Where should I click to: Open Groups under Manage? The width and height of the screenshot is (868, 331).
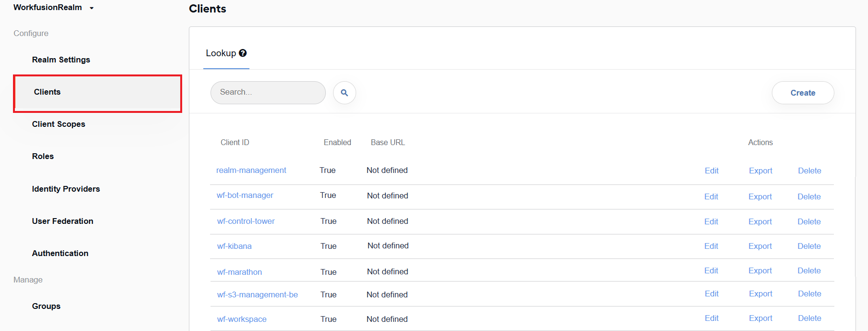(46, 306)
